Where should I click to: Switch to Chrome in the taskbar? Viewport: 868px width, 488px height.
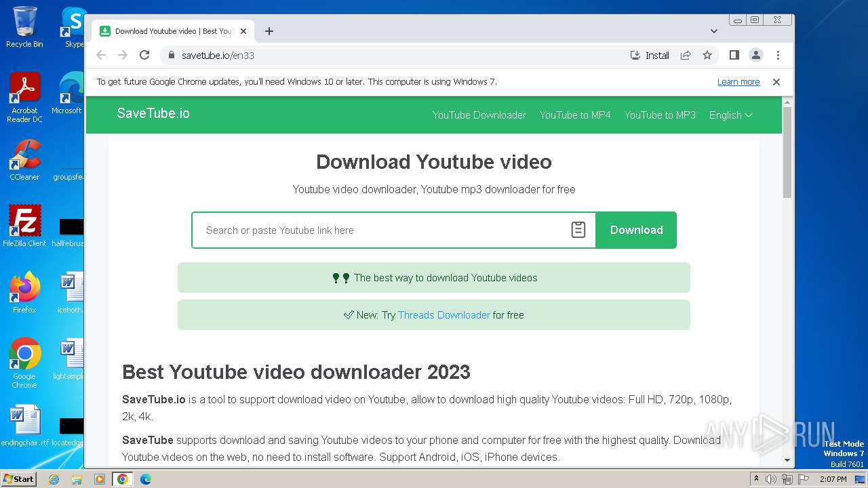click(123, 479)
